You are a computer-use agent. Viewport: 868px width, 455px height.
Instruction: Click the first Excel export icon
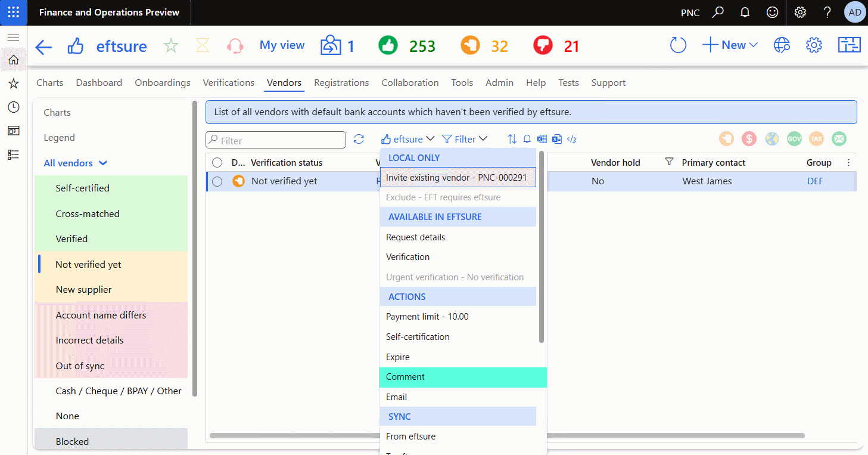pyautogui.click(x=542, y=139)
